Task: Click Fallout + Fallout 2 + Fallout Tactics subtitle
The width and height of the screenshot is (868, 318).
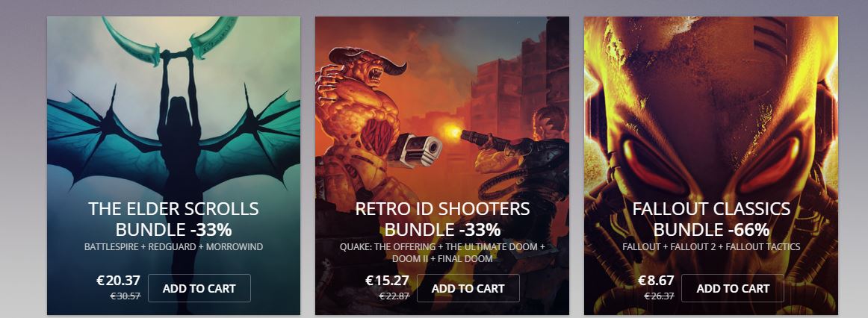Action: pyautogui.click(x=711, y=246)
